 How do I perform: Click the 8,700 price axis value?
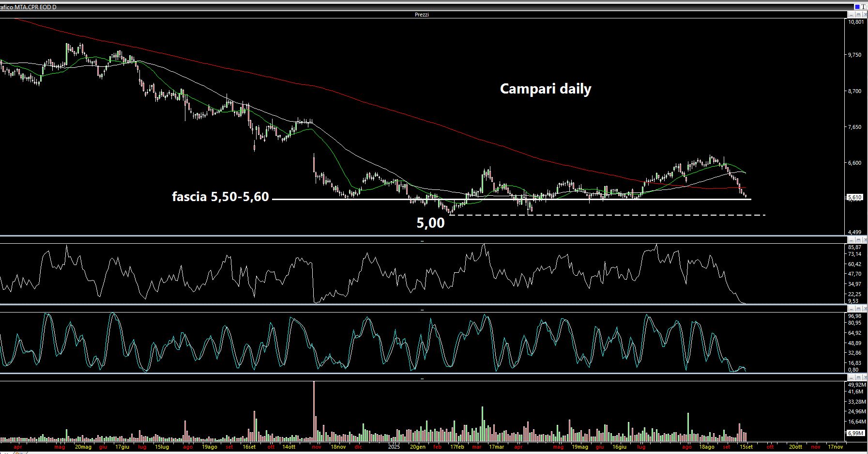click(x=855, y=91)
